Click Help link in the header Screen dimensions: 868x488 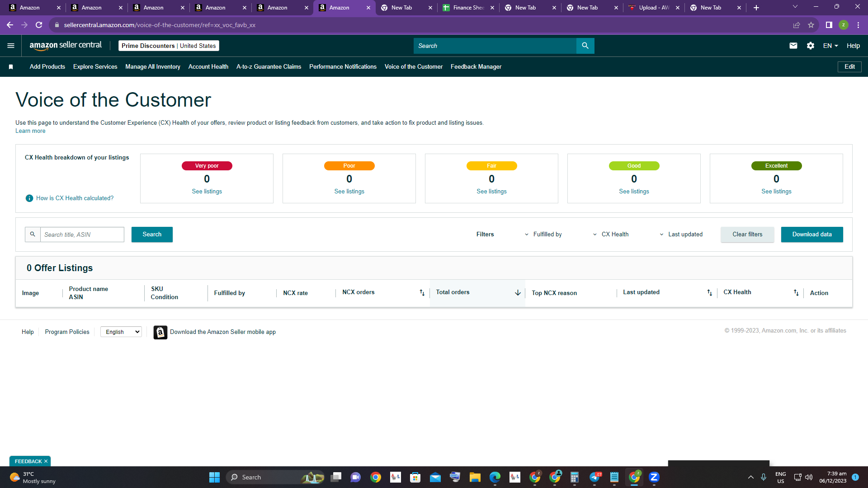853,46
